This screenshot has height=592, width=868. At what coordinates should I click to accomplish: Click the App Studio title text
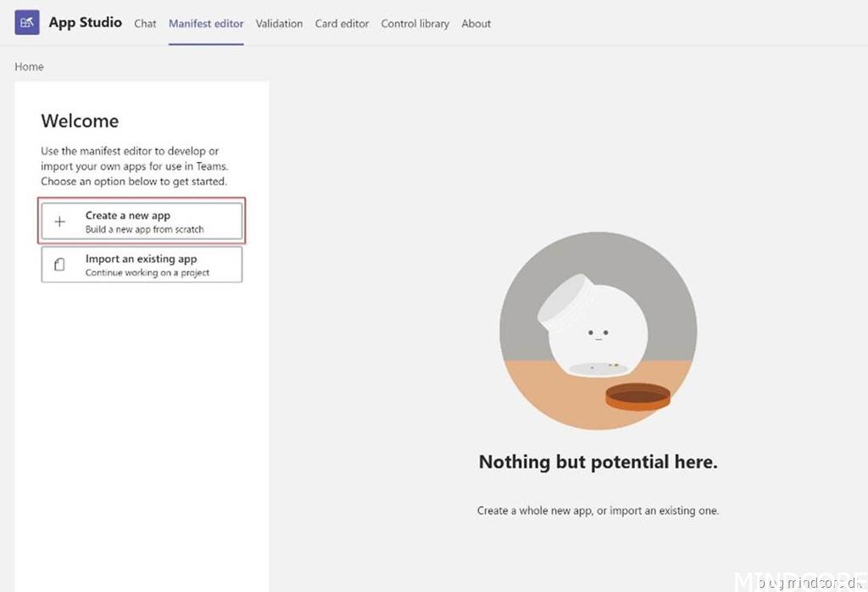(85, 23)
